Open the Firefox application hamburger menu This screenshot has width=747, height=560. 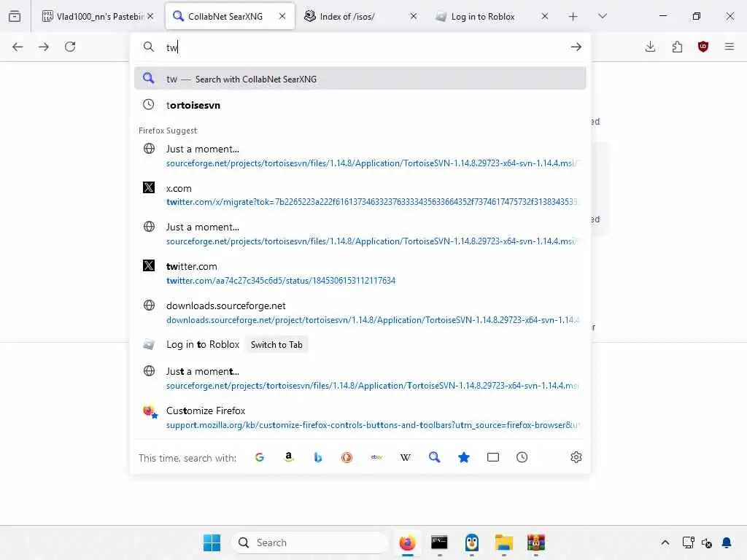(x=729, y=47)
